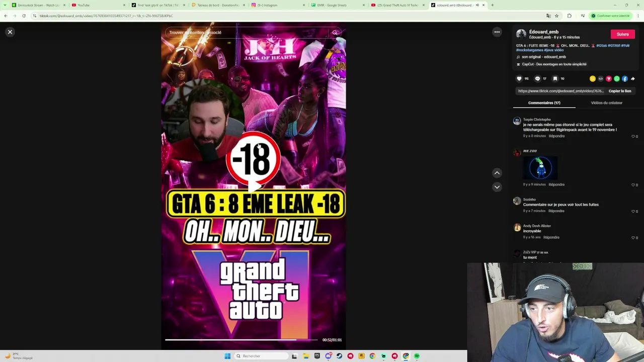Image resolution: width=644 pixels, height=362 pixels.
Task: Close the TikTok video viewer with X
Action: 10,32
